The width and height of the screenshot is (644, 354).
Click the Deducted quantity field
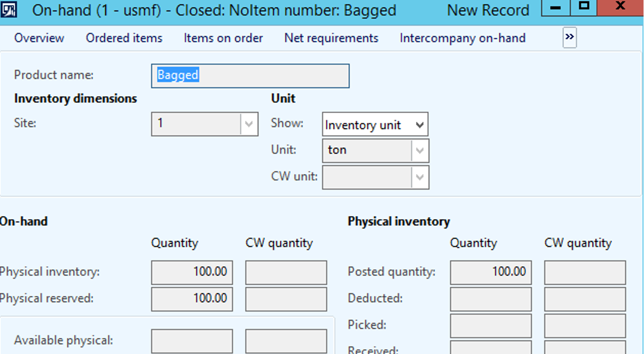490,298
